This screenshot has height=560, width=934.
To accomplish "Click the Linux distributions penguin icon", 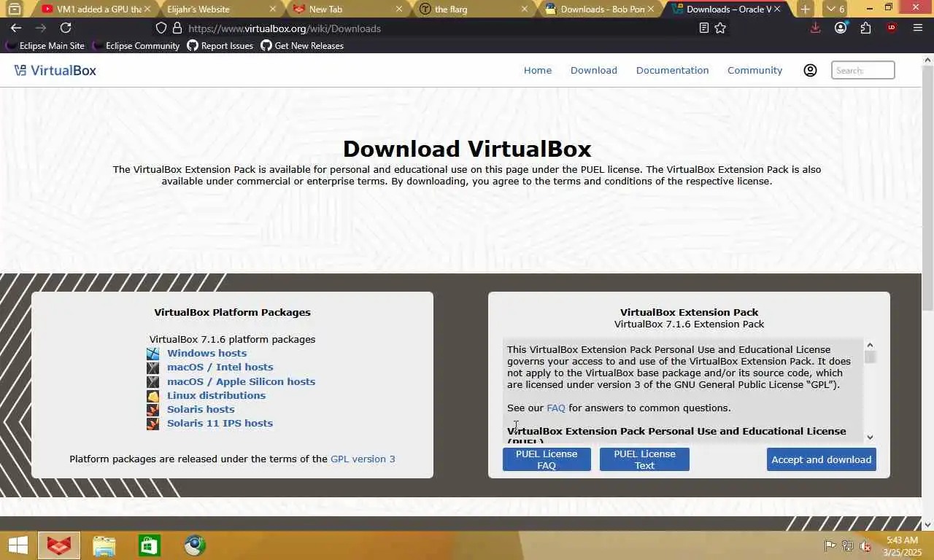I will coord(153,396).
